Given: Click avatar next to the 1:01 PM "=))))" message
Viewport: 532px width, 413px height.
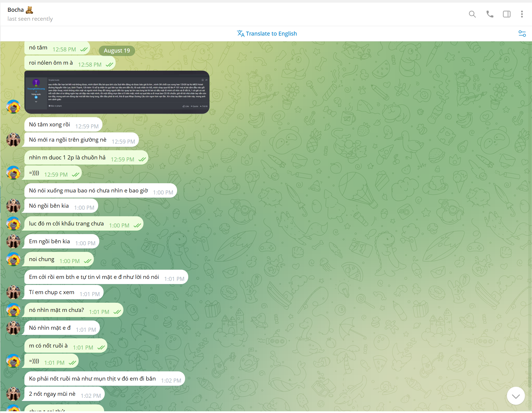Looking at the screenshot, I should tap(13, 361).
